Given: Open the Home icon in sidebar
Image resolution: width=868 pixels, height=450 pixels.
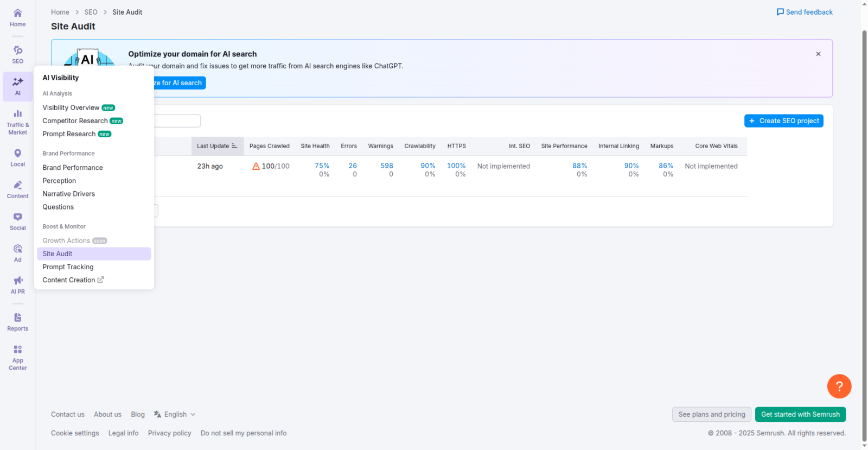Looking at the screenshot, I should (x=17, y=17).
